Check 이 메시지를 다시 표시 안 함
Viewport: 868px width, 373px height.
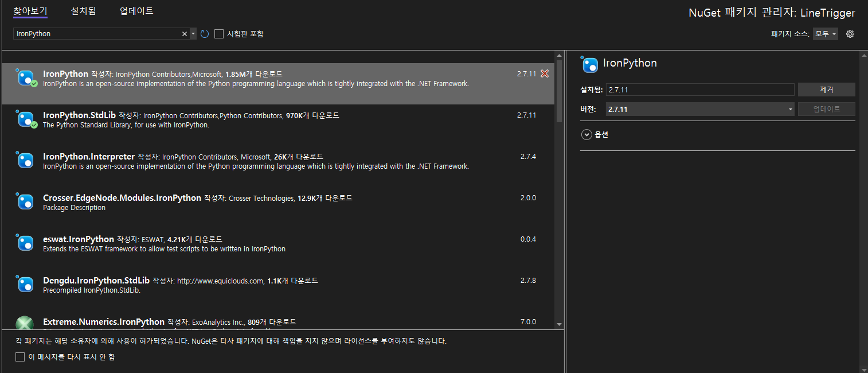click(20, 357)
